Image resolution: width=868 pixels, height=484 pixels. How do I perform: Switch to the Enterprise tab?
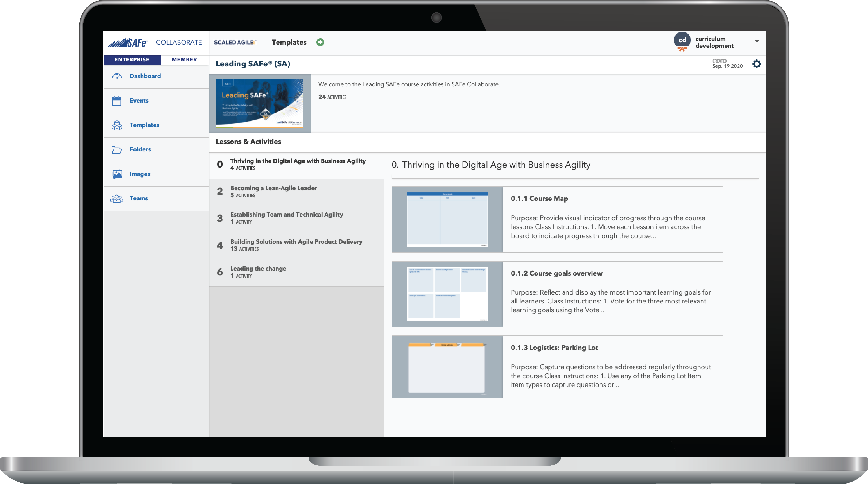click(132, 59)
